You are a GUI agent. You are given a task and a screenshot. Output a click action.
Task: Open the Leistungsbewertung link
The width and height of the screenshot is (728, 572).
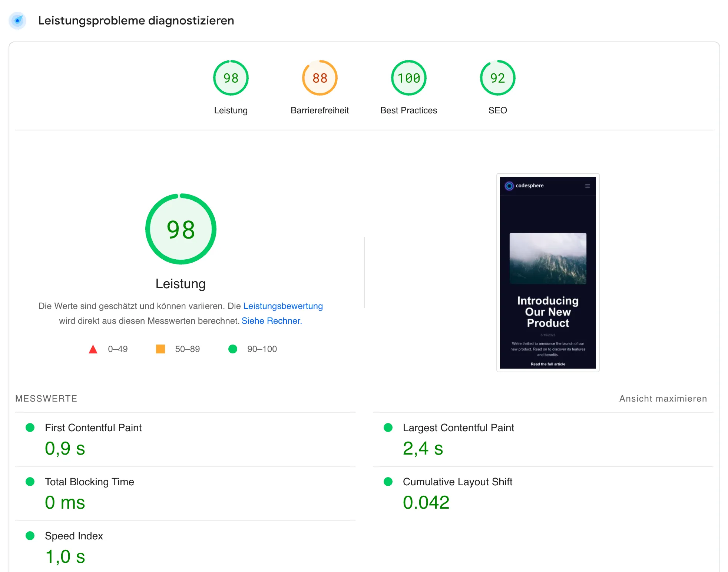[283, 306]
